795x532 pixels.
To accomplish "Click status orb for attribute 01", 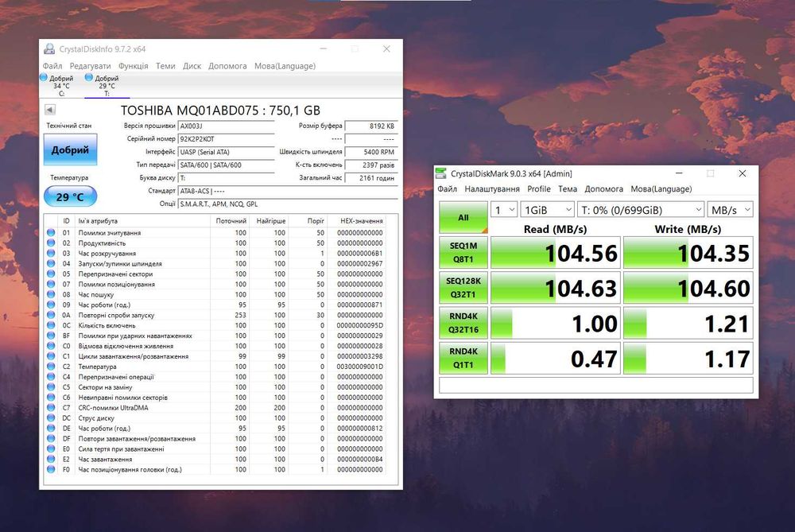I will 51,233.
